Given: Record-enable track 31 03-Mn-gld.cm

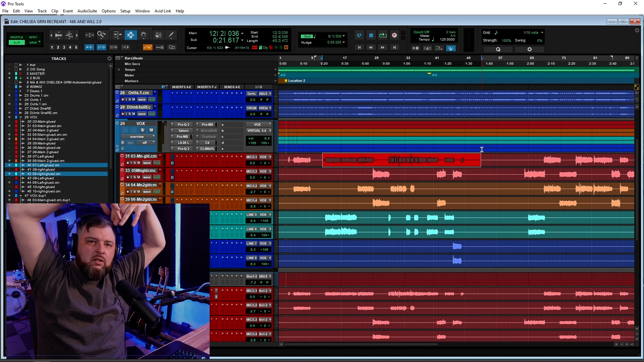Looking at the screenshot, I should pos(128,163).
